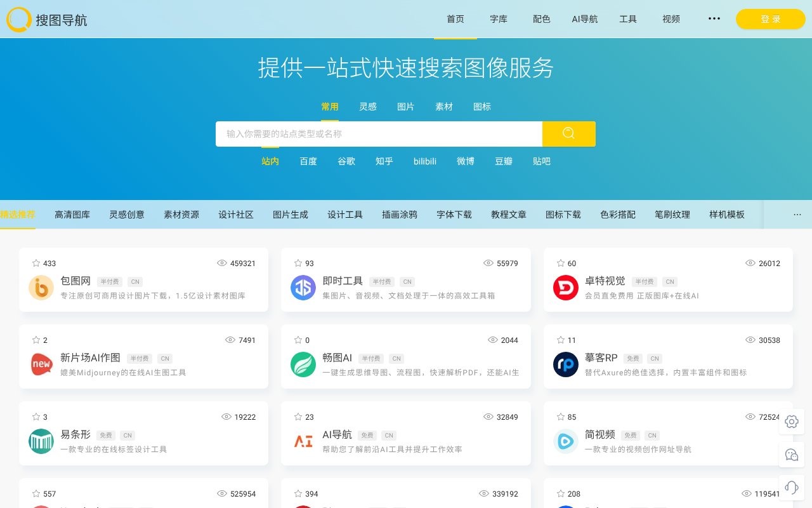The image size is (812, 508).
Task: Click the yellow magnifier search button
Action: [x=568, y=133]
